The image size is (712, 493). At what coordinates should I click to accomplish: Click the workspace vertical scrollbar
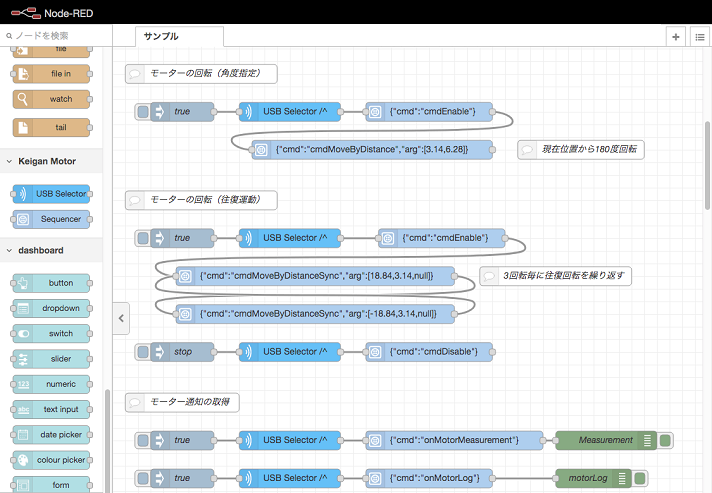click(708, 166)
